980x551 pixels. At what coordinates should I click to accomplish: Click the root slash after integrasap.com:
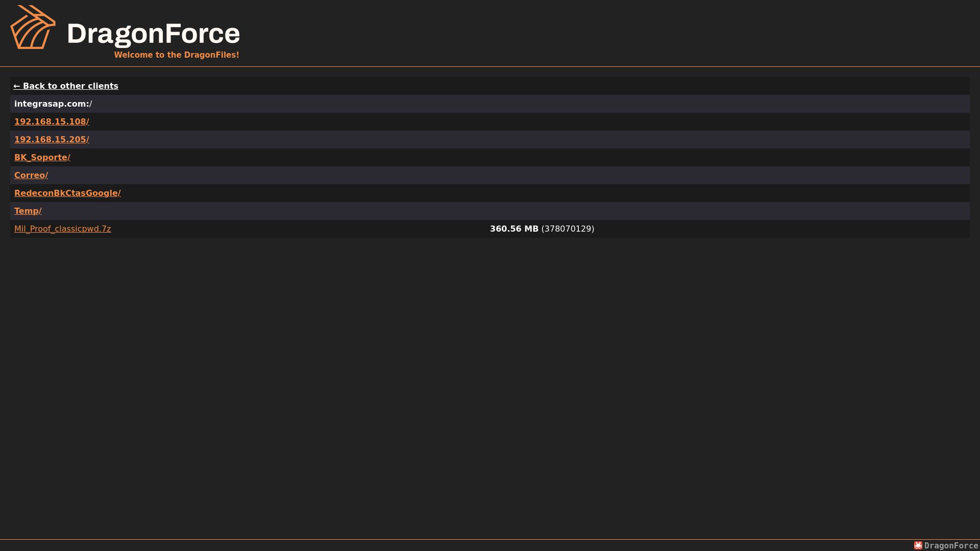[x=91, y=104]
